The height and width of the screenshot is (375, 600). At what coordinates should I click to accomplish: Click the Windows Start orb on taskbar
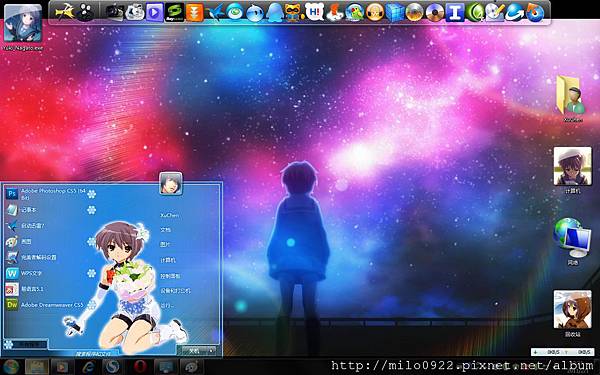(x=11, y=367)
